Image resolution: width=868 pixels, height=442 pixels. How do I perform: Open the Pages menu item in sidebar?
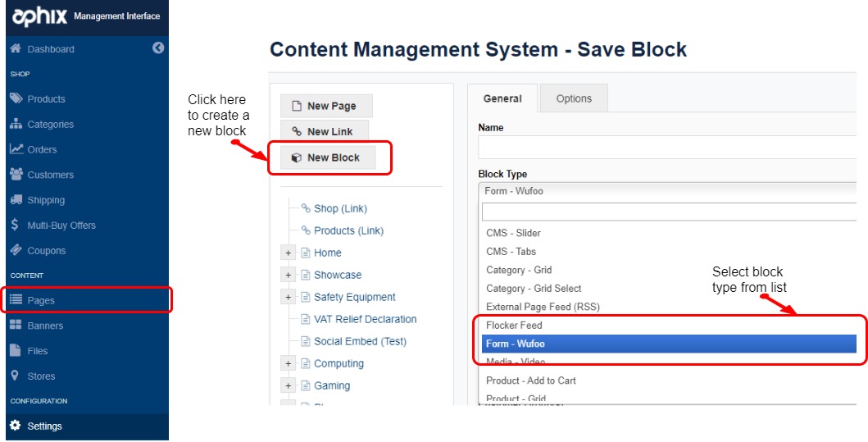coord(41,301)
